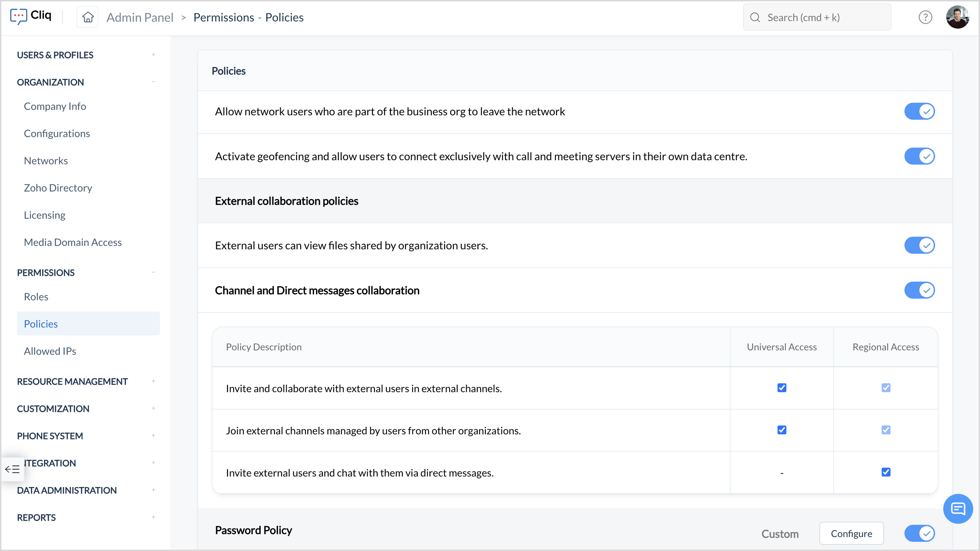
Task: Toggle off leave the network policy
Action: pos(919,112)
